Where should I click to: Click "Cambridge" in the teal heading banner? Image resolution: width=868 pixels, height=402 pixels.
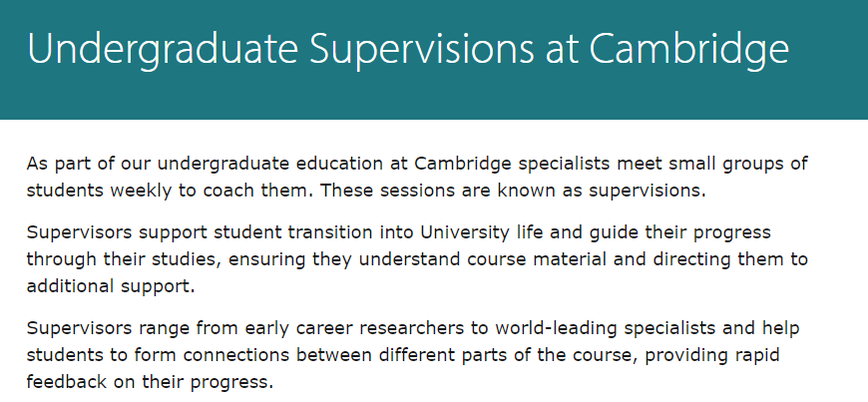coord(688,51)
